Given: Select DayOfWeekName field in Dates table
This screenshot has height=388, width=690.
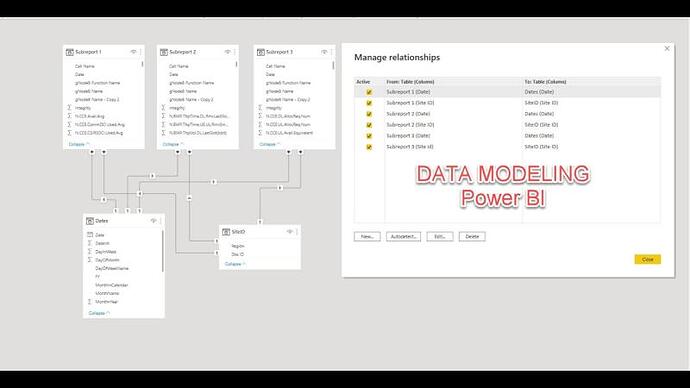Looking at the screenshot, I should tap(112, 268).
